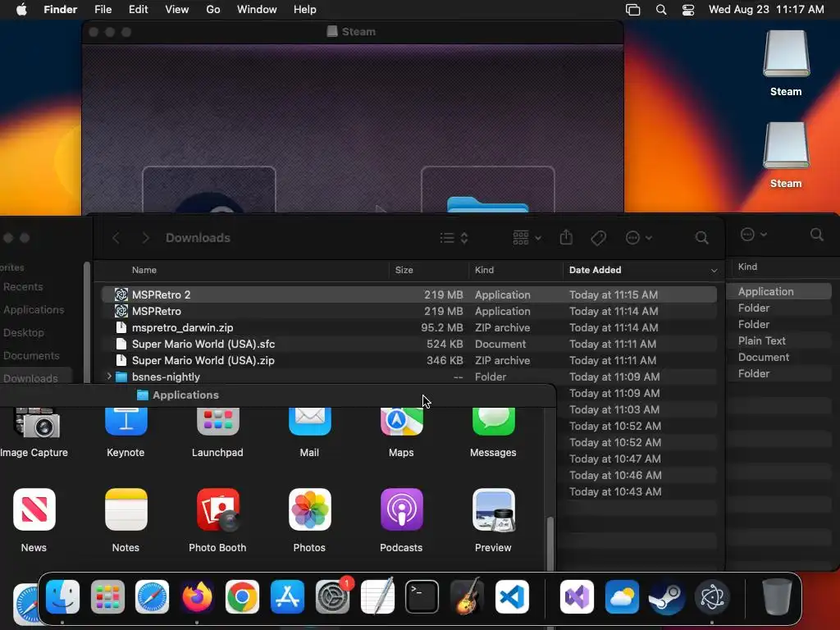Toggle Date Added sort order

[643, 270]
